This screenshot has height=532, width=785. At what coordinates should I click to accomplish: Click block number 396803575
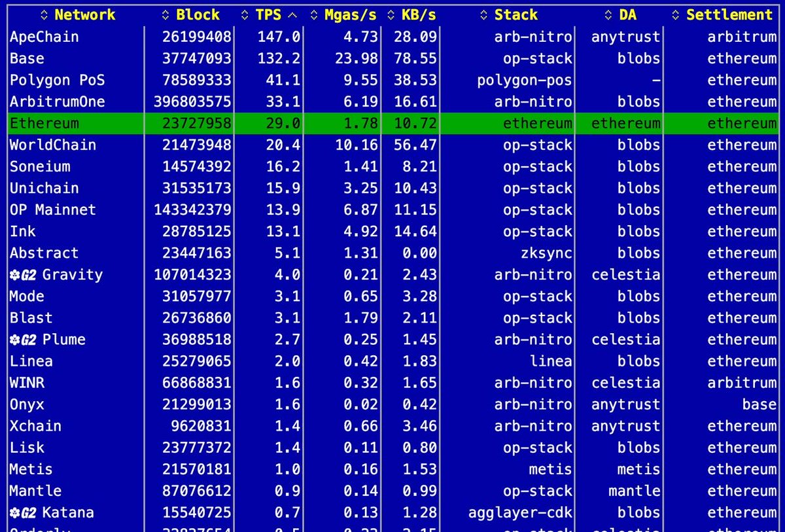[192, 102]
